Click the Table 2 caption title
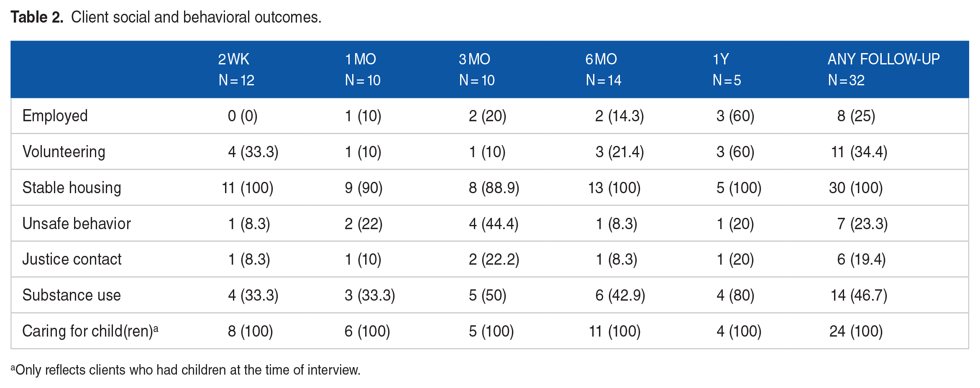This screenshot has width=980, height=388. click(x=166, y=17)
